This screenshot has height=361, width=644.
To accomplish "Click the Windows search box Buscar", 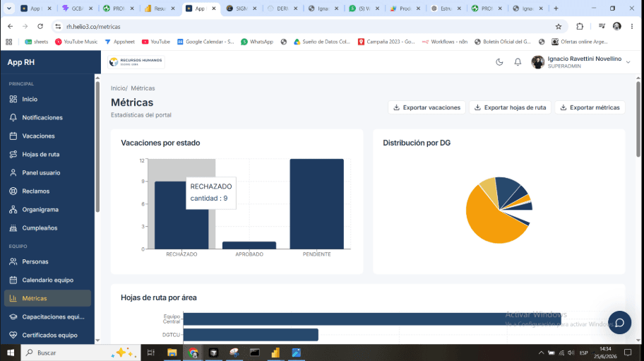I will pyautogui.click(x=81, y=353).
